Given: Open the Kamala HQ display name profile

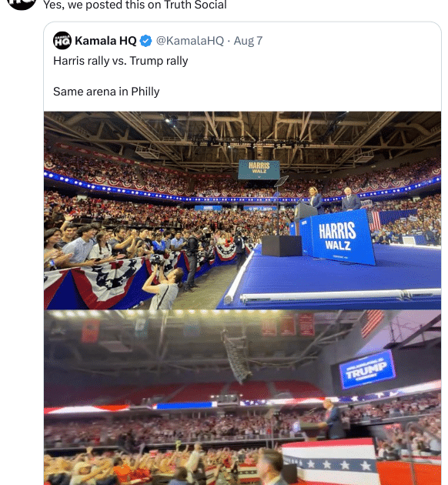Looking at the screenshot, I should coord(105,41).
